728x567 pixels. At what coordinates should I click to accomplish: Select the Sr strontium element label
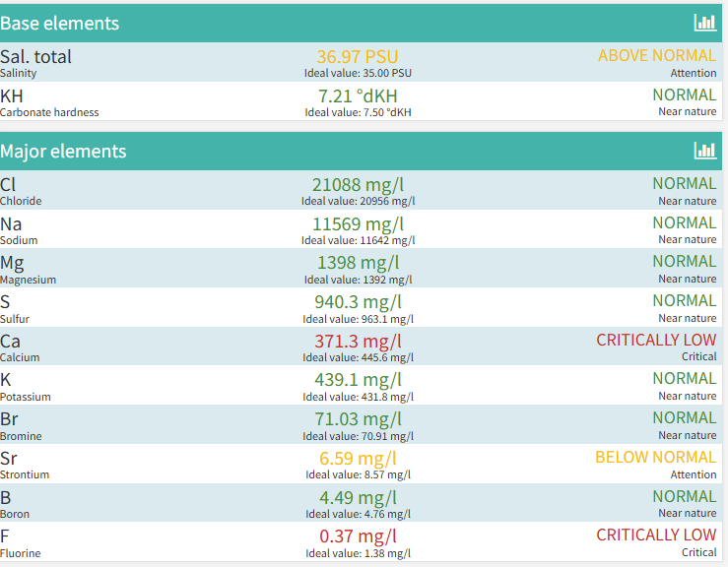tap(9, 459)
